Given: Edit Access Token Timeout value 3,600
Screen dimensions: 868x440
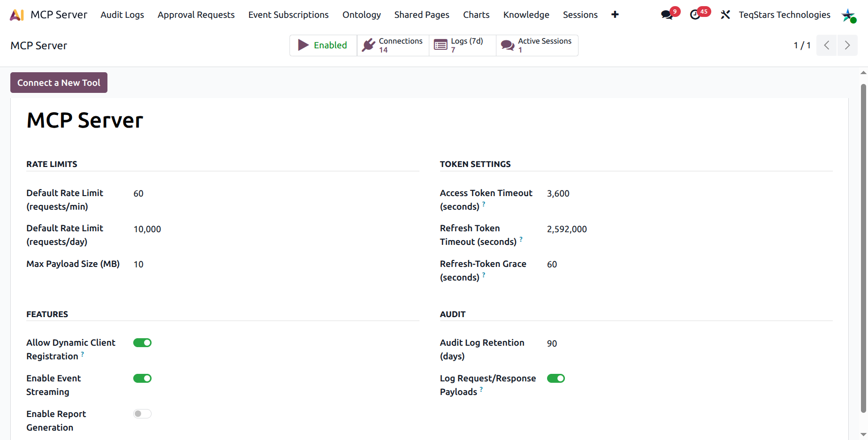Looking at the screenshot, I should coord(558,194).
